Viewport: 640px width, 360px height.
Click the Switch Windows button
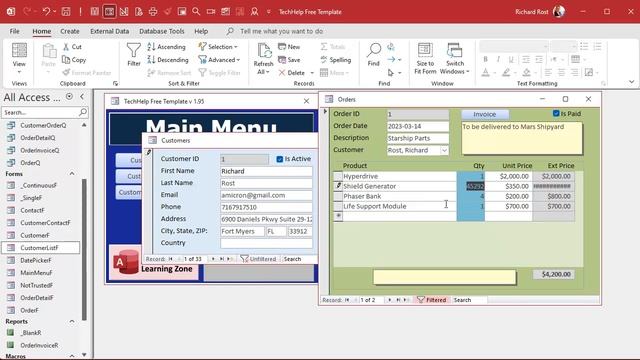coord(455,59)
